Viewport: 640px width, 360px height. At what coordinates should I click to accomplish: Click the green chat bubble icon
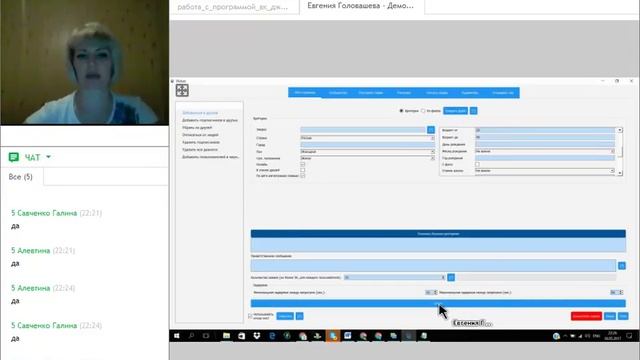(14, 157)
